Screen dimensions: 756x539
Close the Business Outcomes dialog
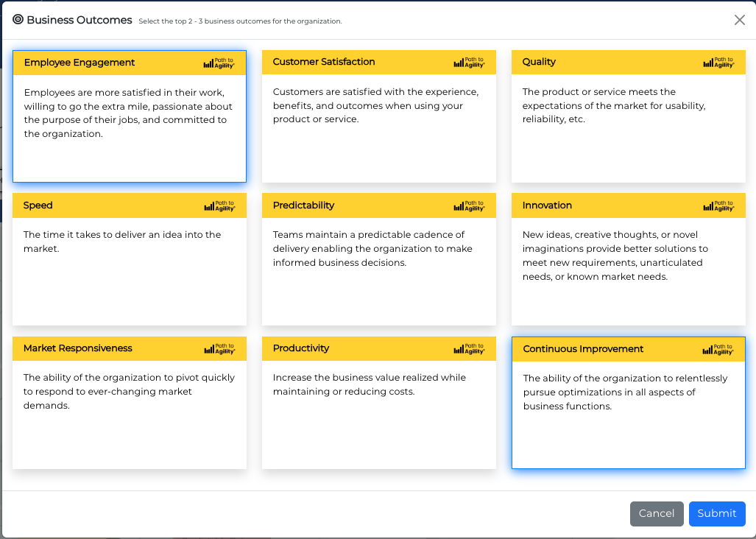(x=740, y=20)
